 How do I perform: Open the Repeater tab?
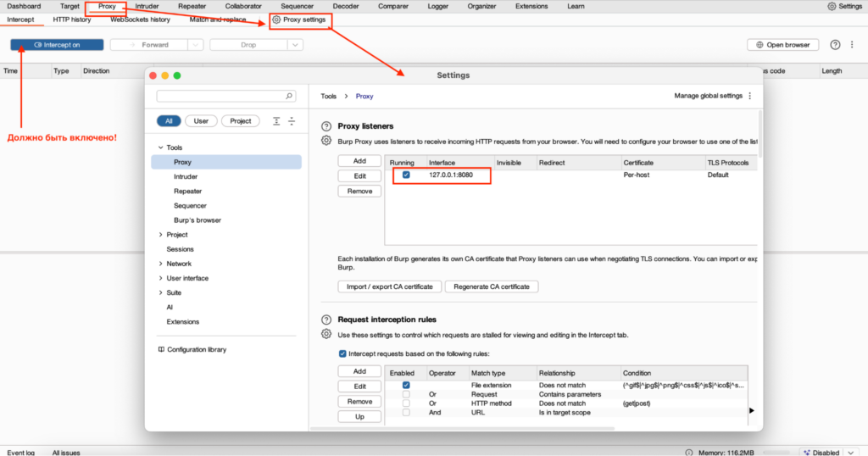pos(192,6)
